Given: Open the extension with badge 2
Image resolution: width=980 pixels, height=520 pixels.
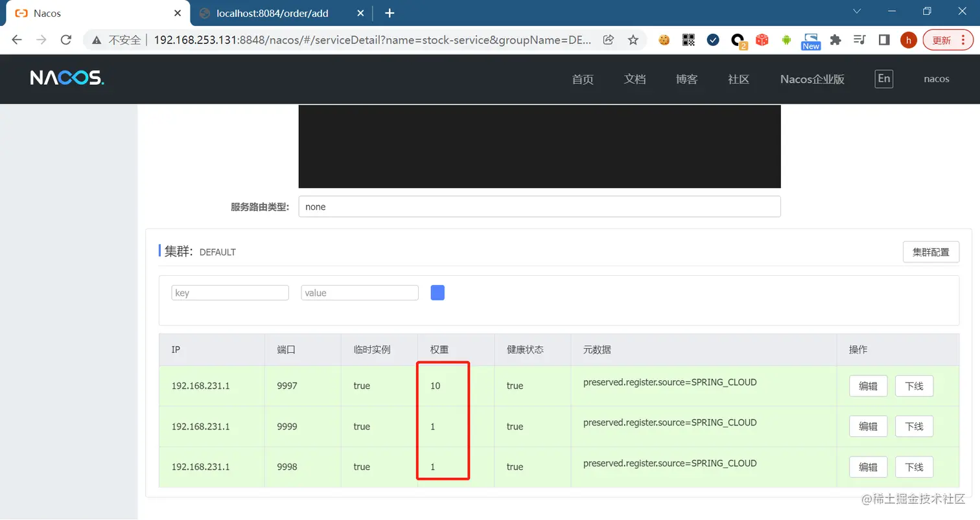Looking at the screenshot, I should (x=738, y=41).
